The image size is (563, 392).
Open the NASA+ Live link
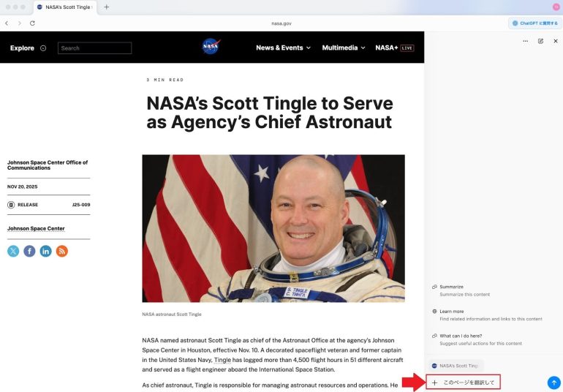coord(394,48)
